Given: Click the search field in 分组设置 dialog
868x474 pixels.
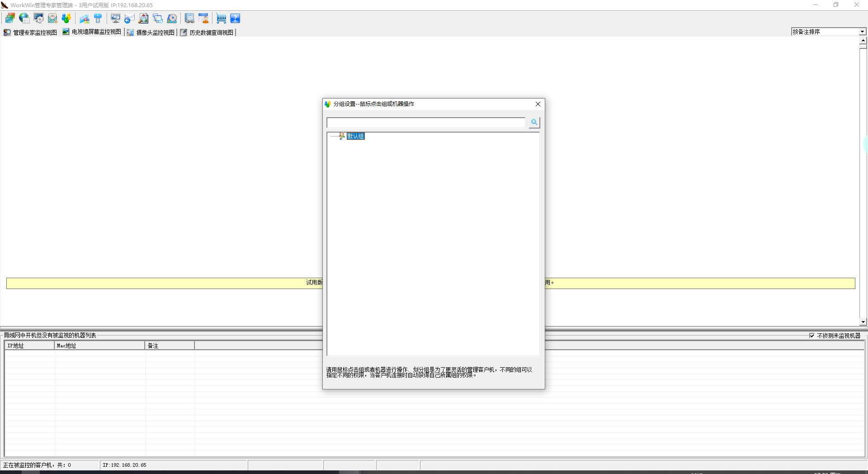Looking at the screenshot, I should click(x=426, y=123).
